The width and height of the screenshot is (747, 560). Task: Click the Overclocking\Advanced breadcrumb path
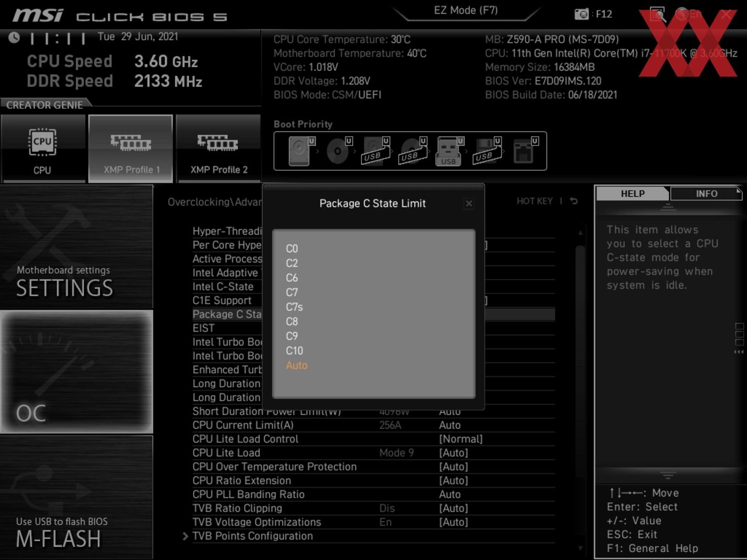pos(215,202)
